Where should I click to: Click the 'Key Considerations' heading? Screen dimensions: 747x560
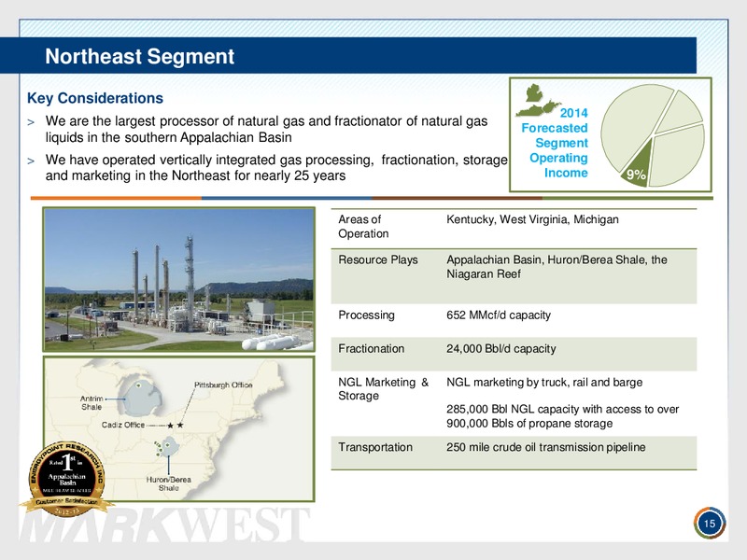point(95,98)
